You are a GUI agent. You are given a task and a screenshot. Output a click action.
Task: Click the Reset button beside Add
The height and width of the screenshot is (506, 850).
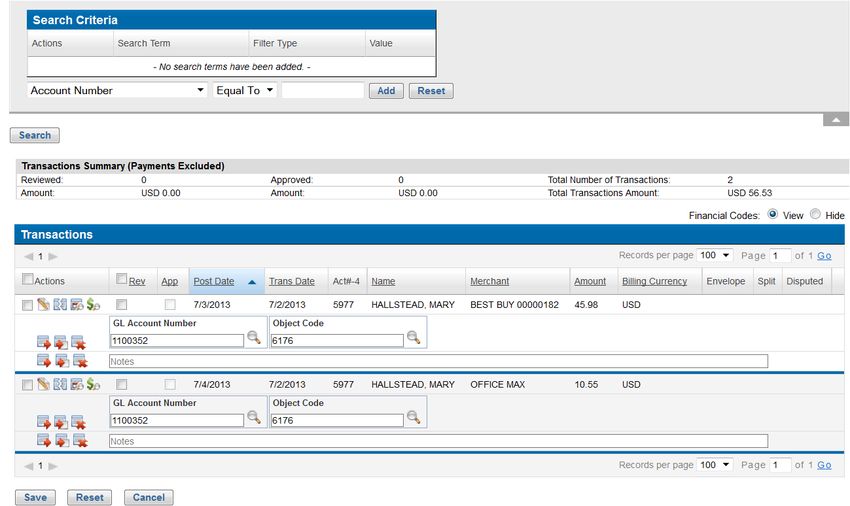pyautogui.click(x=431, y=91)
